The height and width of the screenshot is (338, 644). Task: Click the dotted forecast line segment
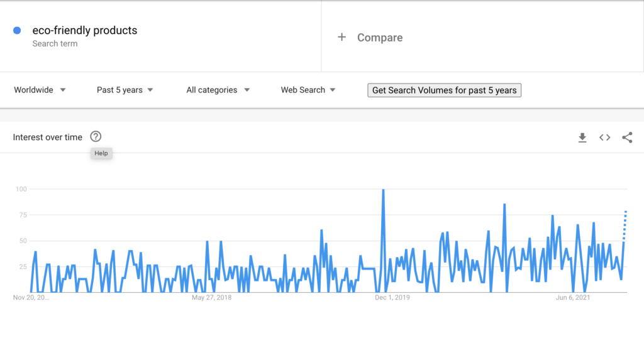coord(625,226)
